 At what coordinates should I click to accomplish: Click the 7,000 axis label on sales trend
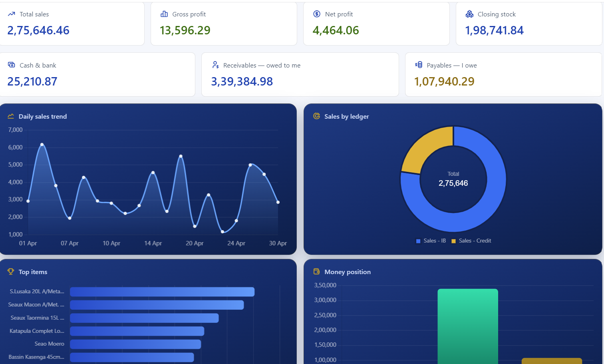pos(16,130)
